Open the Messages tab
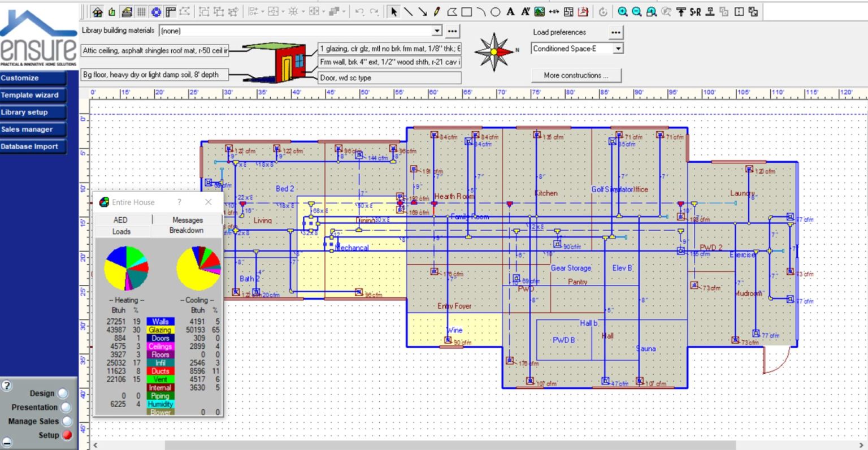Image resolution: width=868 pixels, height=450 pixels. [x=187, y=220]
